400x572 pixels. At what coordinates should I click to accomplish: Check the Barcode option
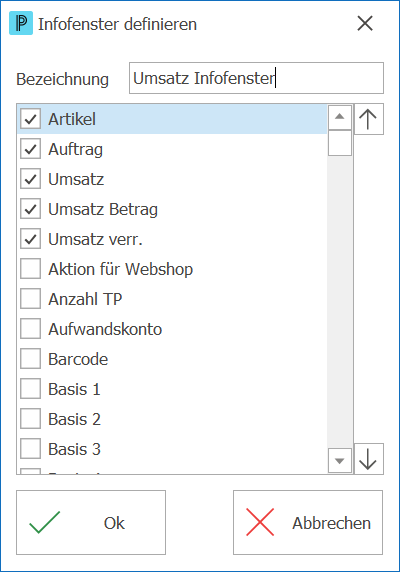point(30,359)
